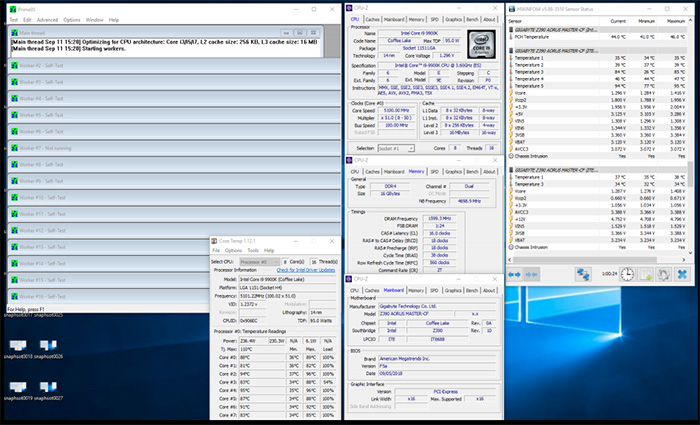
Task: Switch to Bench tab in top CPU-Z window
Action: click(472, 20)
